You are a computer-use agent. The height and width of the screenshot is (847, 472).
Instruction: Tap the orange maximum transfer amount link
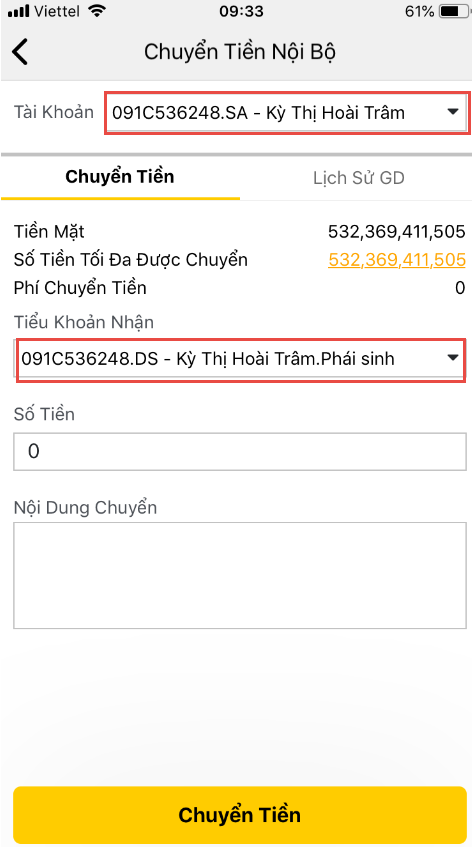397,260
